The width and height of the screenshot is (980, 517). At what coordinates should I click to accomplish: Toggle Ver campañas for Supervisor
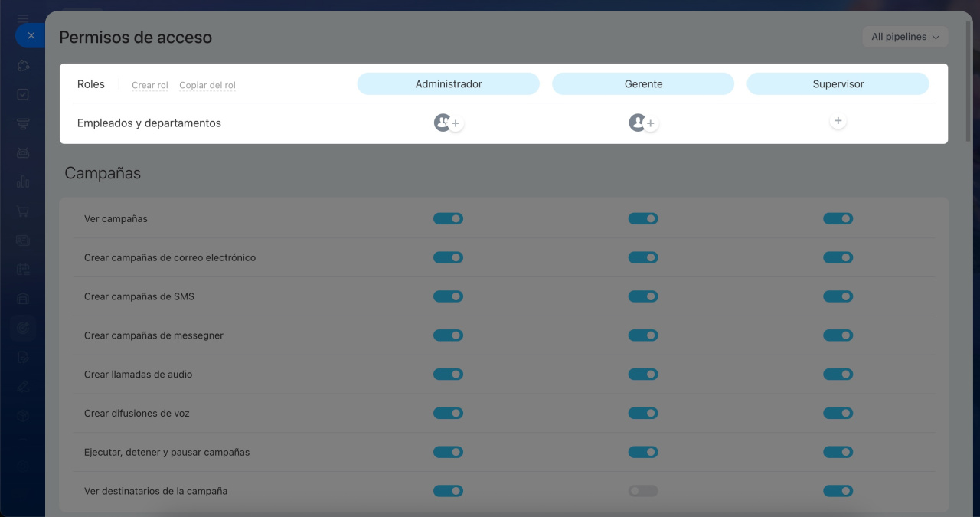pyautogui.click(x=838, y=218)
